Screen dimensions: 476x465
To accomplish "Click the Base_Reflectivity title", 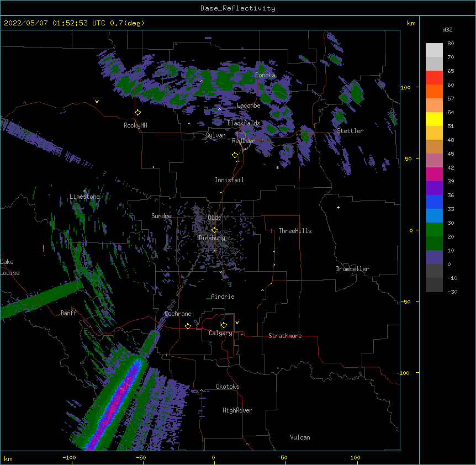I will click(x=238, y=8).
